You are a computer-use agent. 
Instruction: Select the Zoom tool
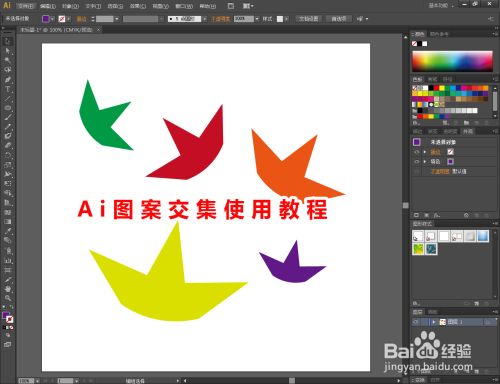click(7, 298)
